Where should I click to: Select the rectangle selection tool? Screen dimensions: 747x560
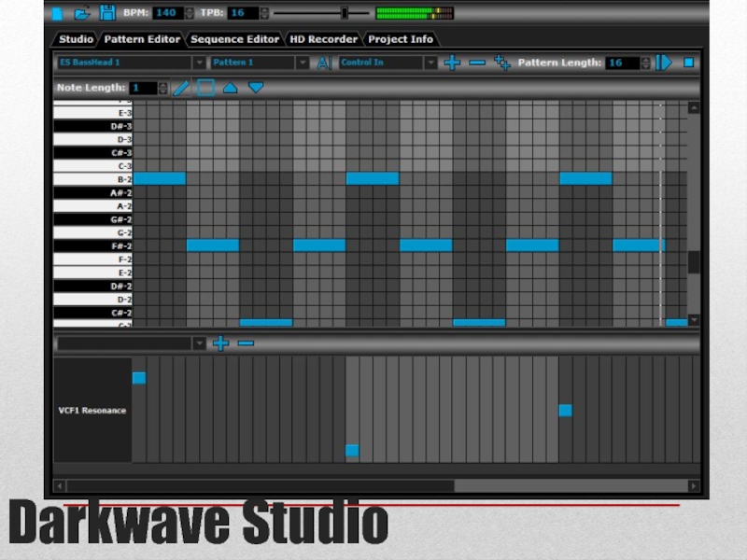(205, 88)
